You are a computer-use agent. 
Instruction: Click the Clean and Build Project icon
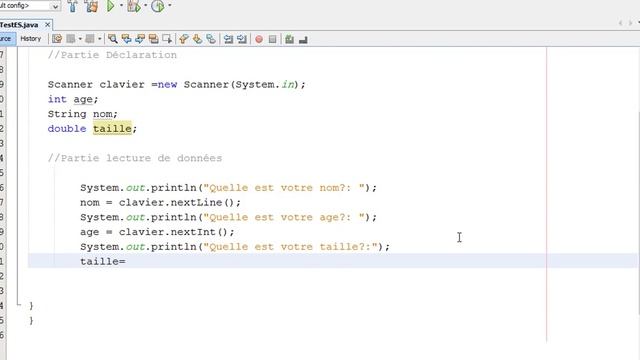92,6
